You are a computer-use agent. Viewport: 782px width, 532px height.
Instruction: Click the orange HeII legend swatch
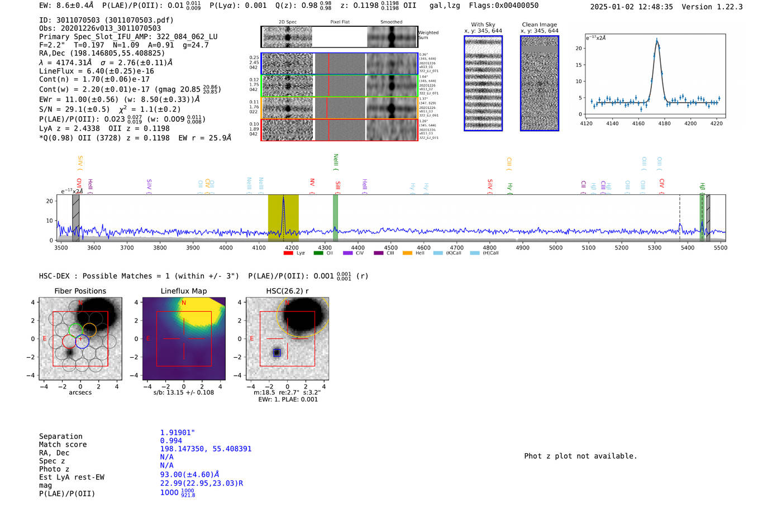coord(408,253)
